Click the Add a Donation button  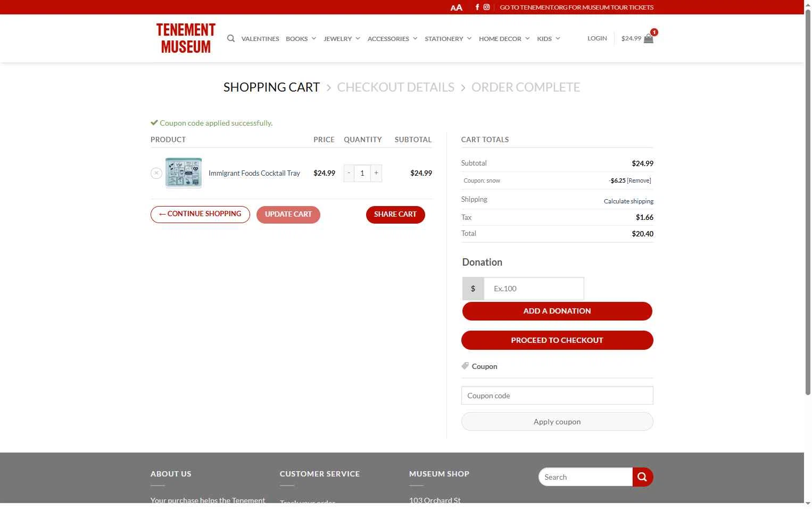click(557, 311)
